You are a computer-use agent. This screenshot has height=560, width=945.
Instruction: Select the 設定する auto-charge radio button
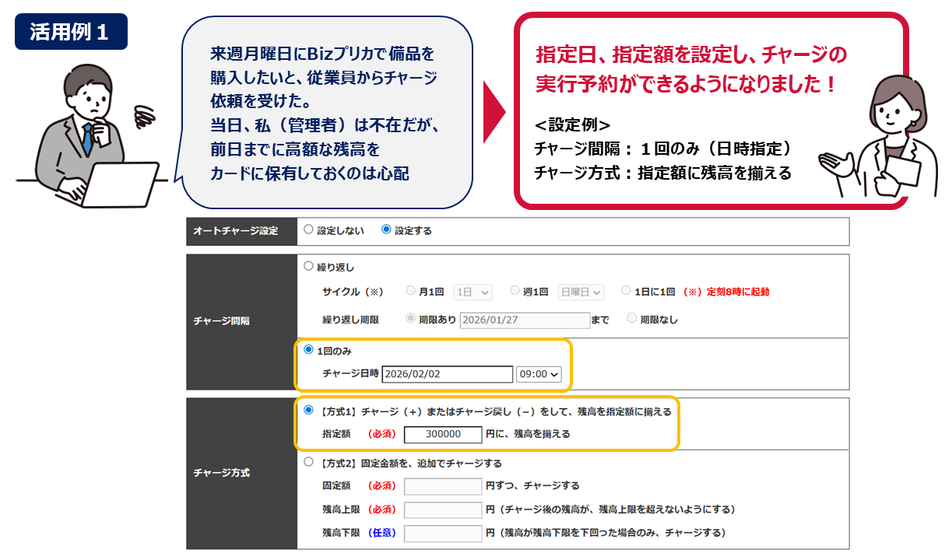click(386, 230)
